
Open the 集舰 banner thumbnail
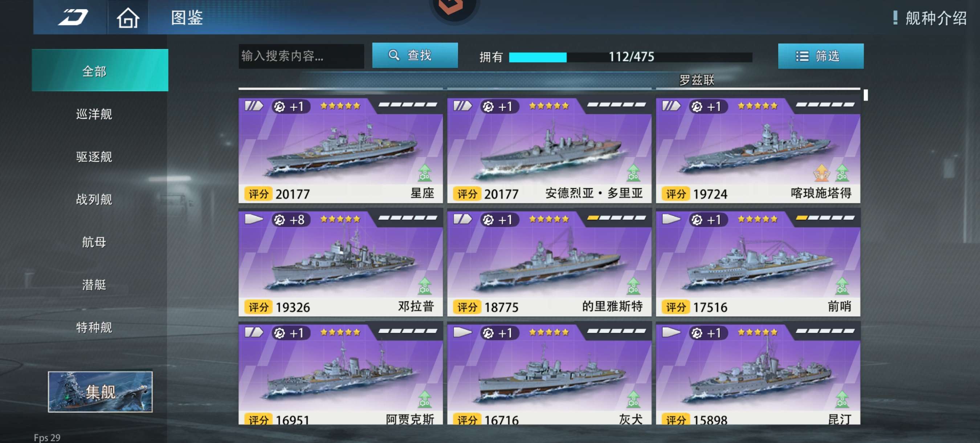point(100,392)
